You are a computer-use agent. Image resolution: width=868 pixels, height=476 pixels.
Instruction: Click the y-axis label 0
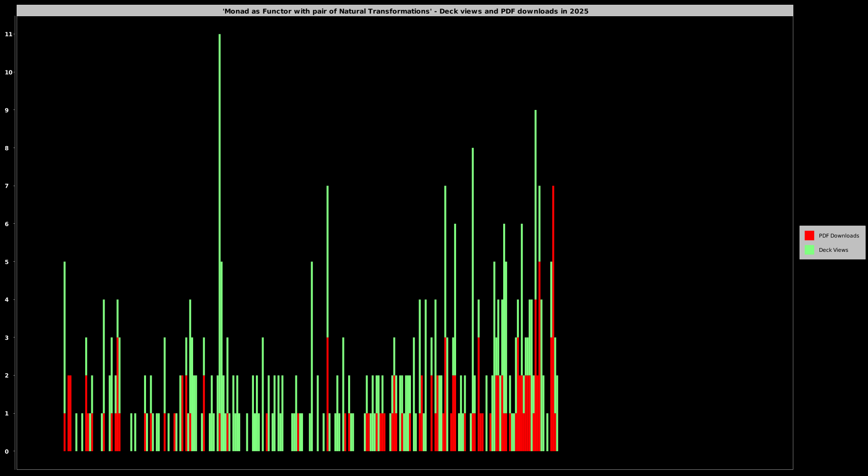pyautogui.click(x=7, y=451)
